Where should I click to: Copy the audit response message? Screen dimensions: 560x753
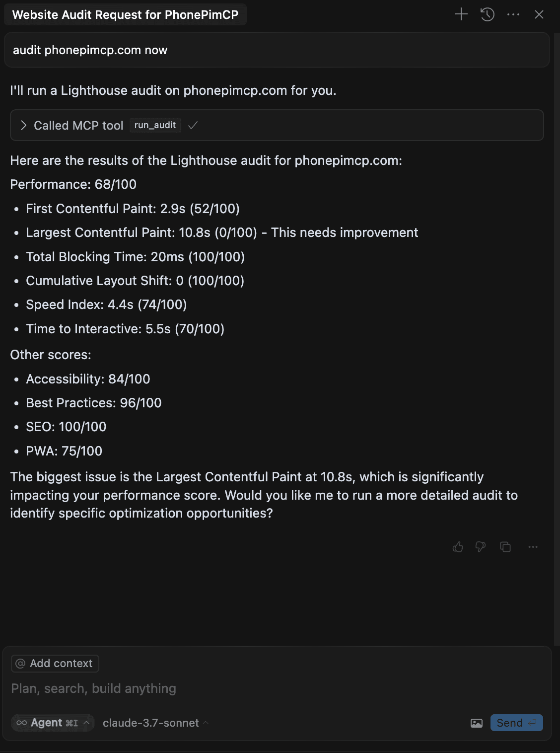(505, 547)
